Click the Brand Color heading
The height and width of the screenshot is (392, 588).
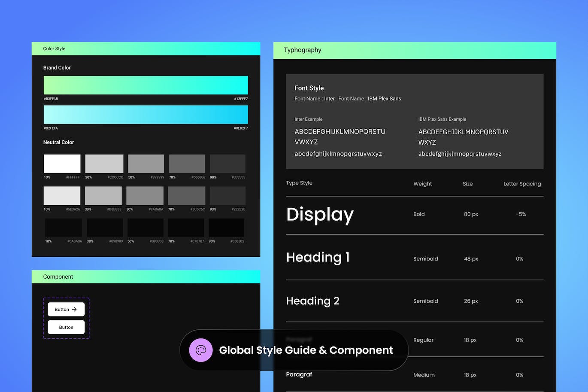(x=57, y=68)
